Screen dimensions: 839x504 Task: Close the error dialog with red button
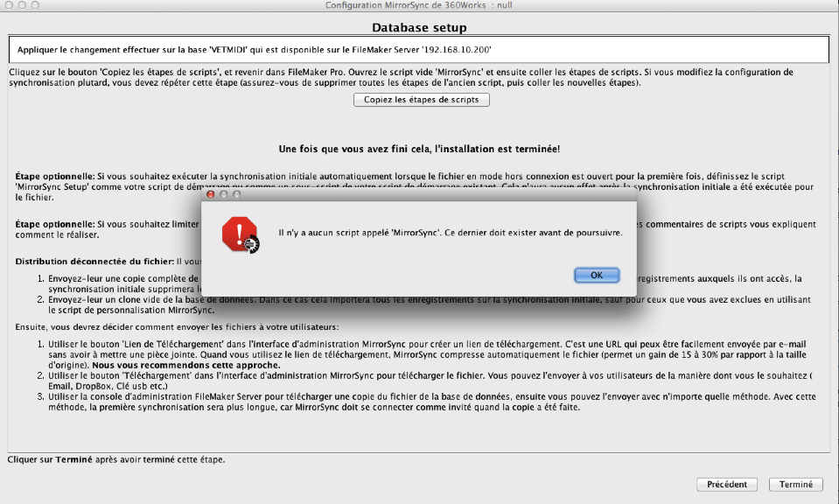coord(210,194)
